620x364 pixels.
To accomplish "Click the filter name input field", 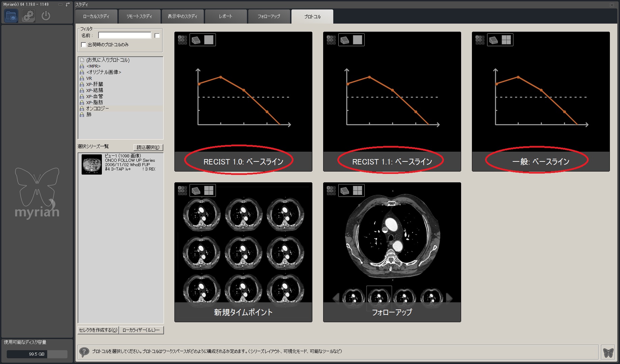I will click(x=124, y=35).
